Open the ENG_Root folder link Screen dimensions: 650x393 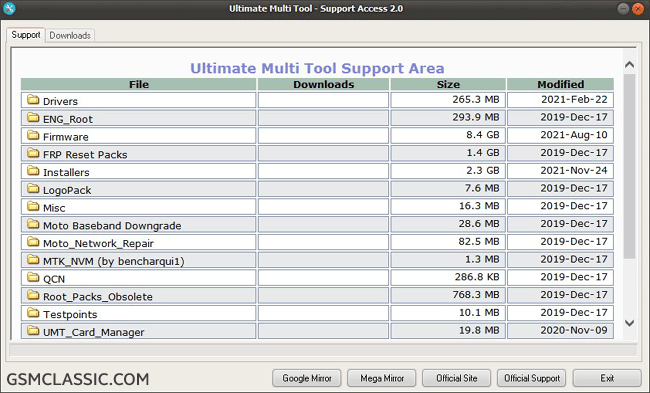[x=68, y=119]
